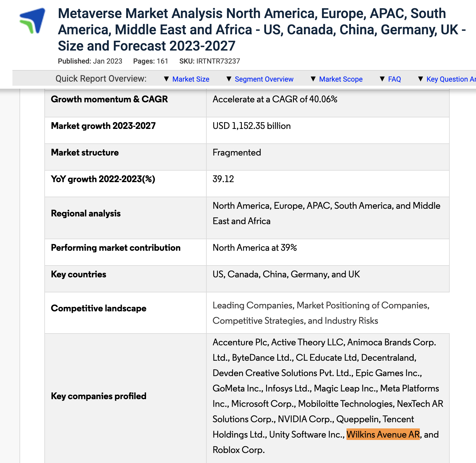Viewport: 476px width, 463px height.
Task: Click the highlighted 'Wilkins Avenue AR' text
Action: (383, 435)
